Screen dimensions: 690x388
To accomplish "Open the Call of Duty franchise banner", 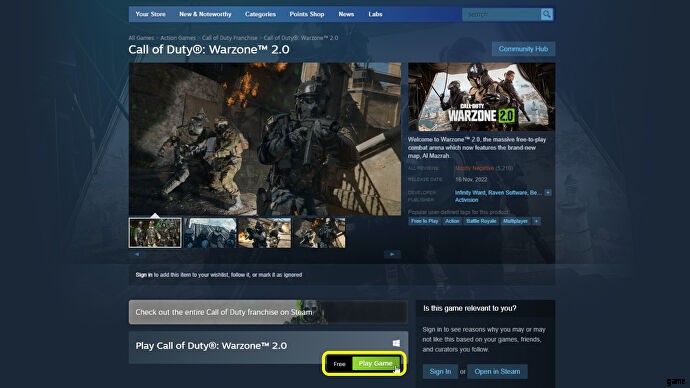I will (x=268, y=312).
